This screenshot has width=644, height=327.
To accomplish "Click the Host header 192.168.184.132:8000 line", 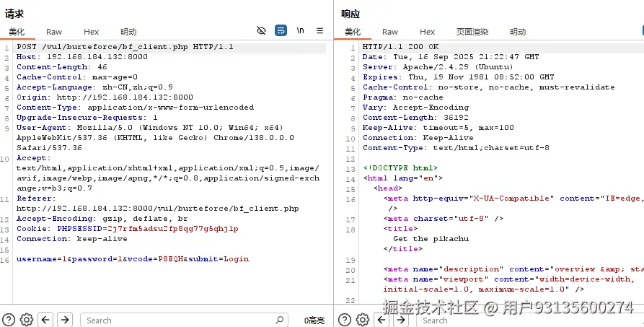I will 82,57.
